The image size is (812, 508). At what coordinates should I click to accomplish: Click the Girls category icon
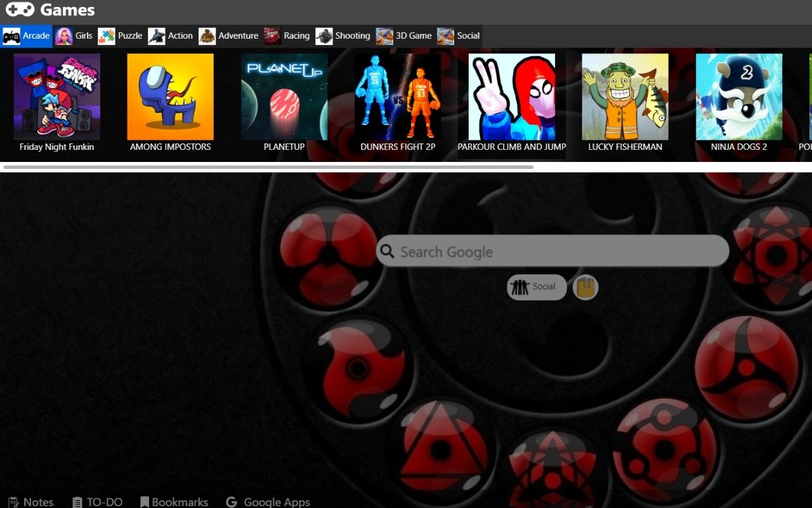coord(64,36)
